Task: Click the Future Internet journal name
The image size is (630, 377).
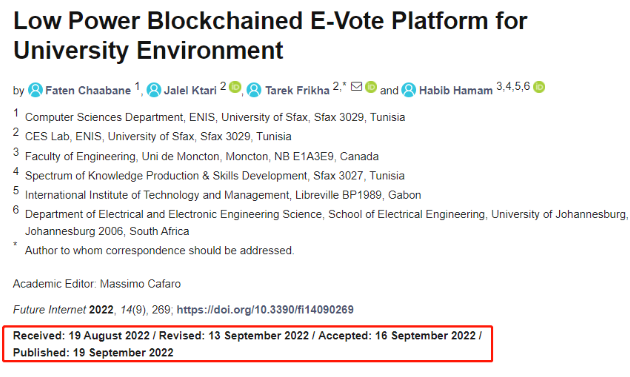Action: 49,309
